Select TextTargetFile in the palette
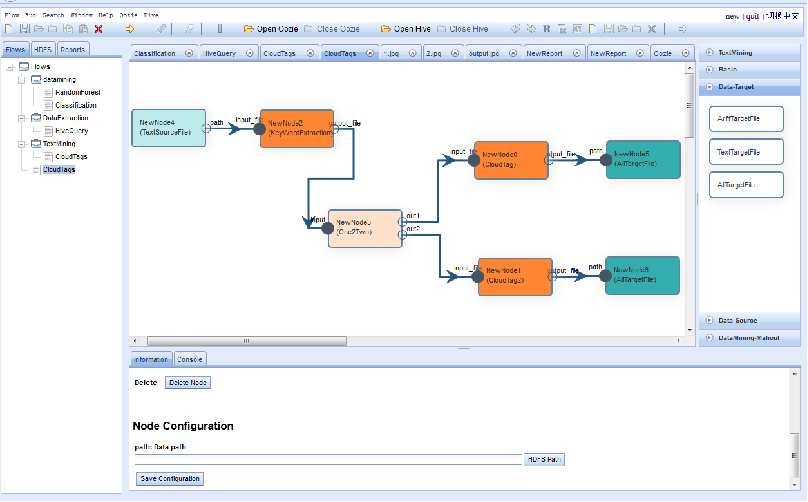Viewport: 808px width, 502px height. click(746, 152)
